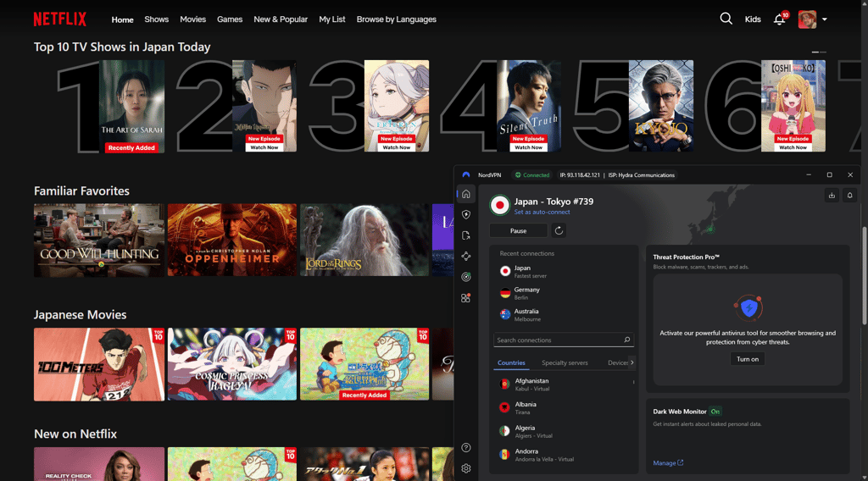
Task: Open 100 Meters movie thumbnail
Action: pyautogui.click(x=99, y=364)
